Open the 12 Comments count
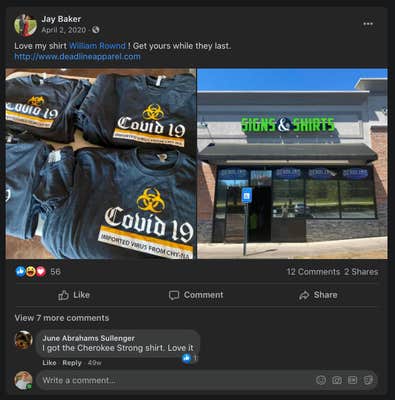The width and height of the screenshot is (395, 400). pos(313,272)
